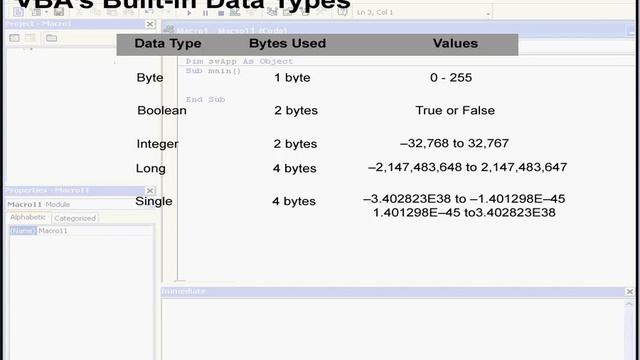Click the Break (pause) toolbar icon
The width and height of the screenshot is (640, 360).
point(205,13)
